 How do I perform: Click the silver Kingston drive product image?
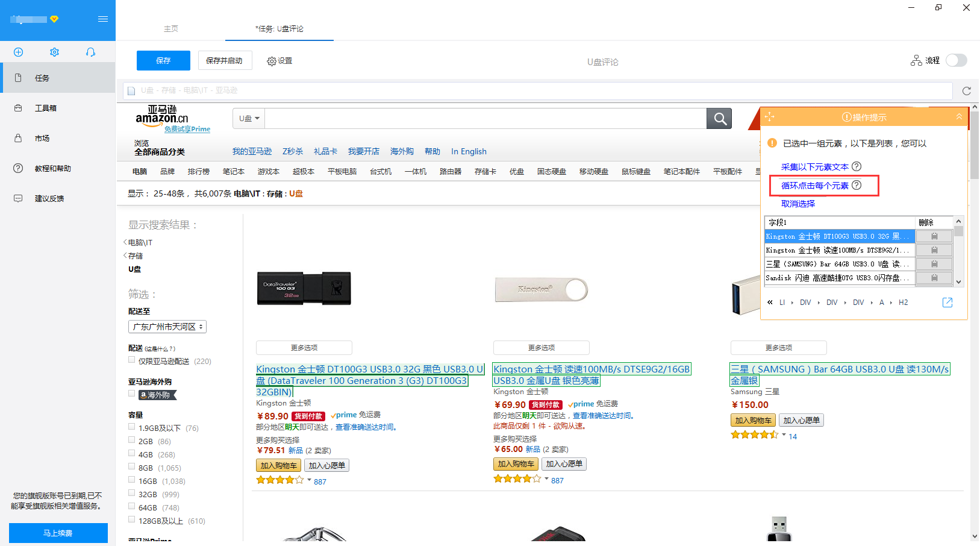(541, 290)
